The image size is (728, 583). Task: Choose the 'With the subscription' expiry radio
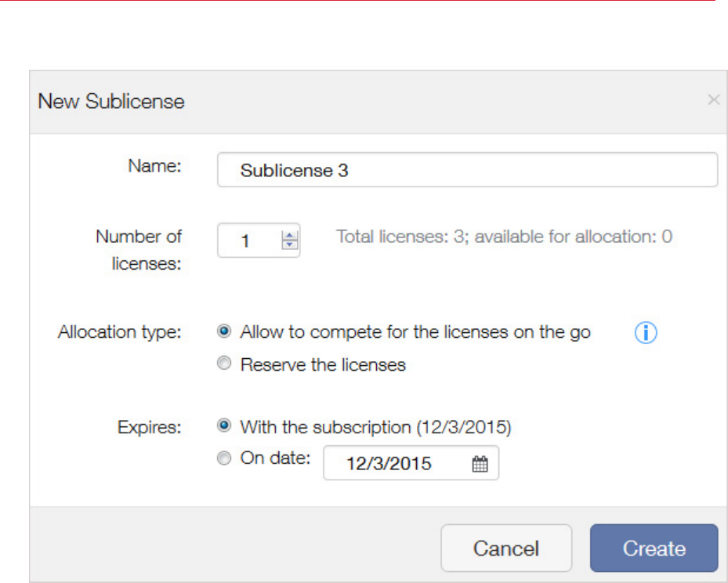click(224, 426)
